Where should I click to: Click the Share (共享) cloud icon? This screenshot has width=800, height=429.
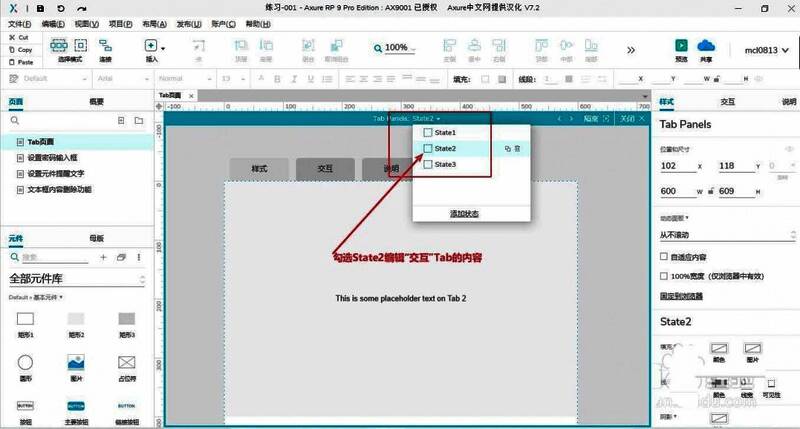pos(707,46)
